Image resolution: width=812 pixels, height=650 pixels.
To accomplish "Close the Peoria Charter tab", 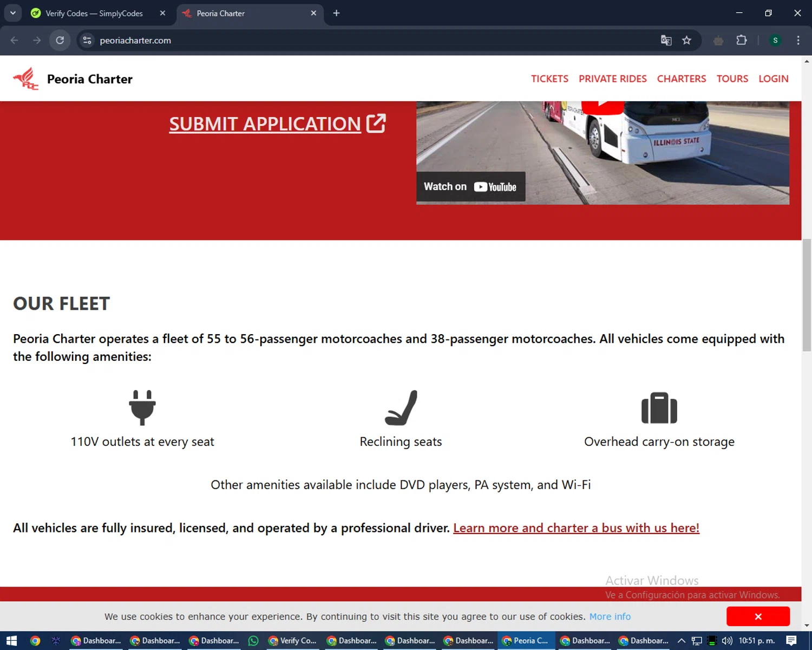I will (313, 13).
